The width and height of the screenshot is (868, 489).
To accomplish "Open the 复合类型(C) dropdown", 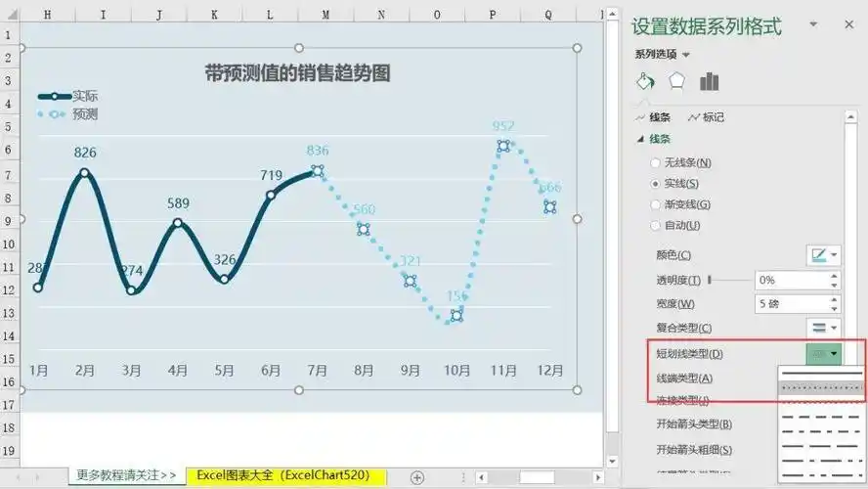I will coord(824,328).
